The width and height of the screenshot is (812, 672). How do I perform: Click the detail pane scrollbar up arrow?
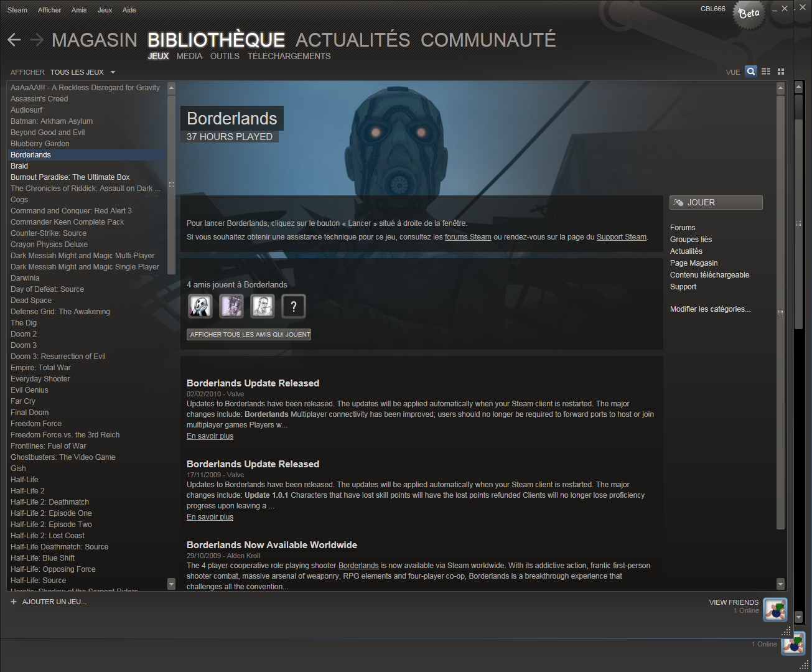(780, 88)
